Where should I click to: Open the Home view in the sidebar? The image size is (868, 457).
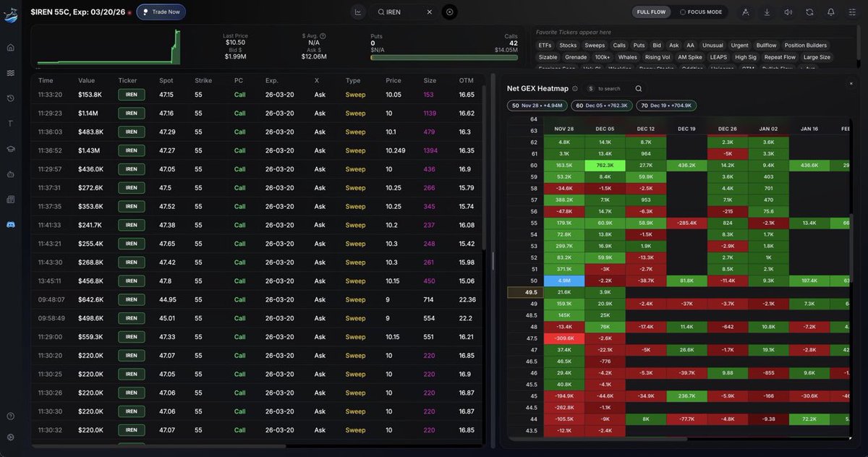9,46
